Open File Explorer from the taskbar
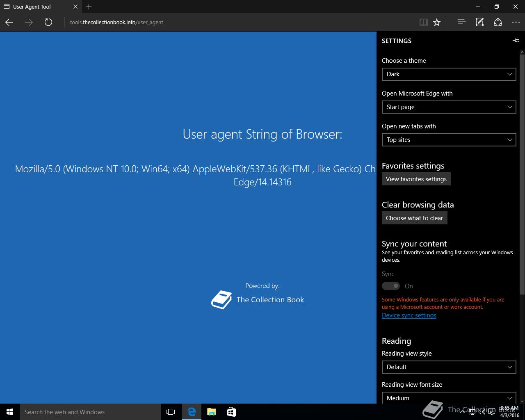This screenshot has height=420, width=525. (x=211, y=412)
